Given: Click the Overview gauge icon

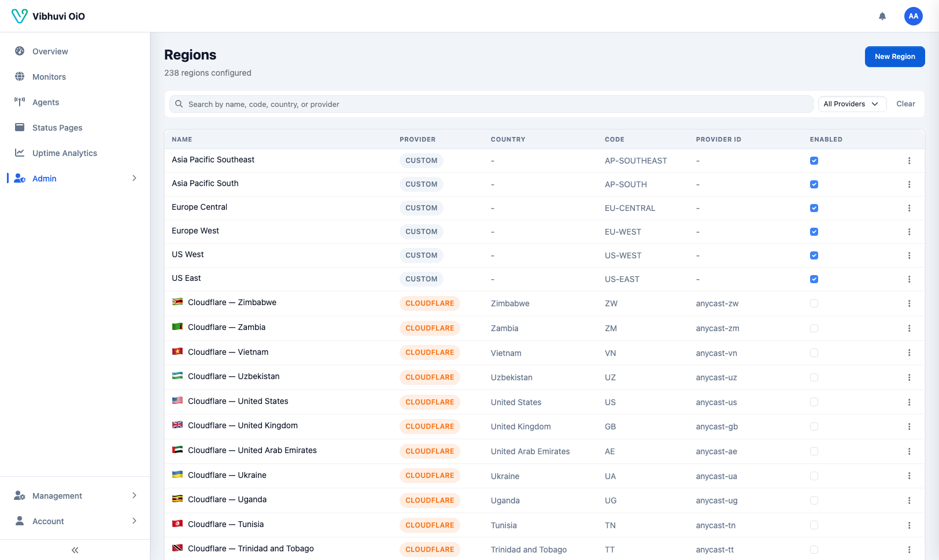Looking at the screenshot, I should tap(20, 51).
